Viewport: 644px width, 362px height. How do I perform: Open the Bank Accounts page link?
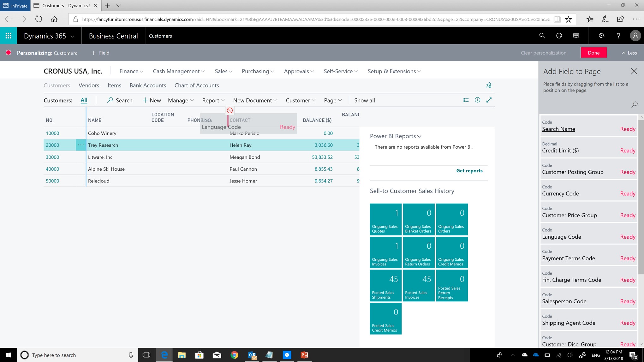pos(148,85)
